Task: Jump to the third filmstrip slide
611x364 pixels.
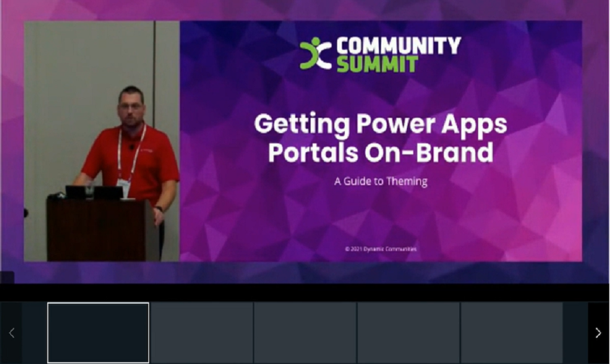Action: click(304, 333)
